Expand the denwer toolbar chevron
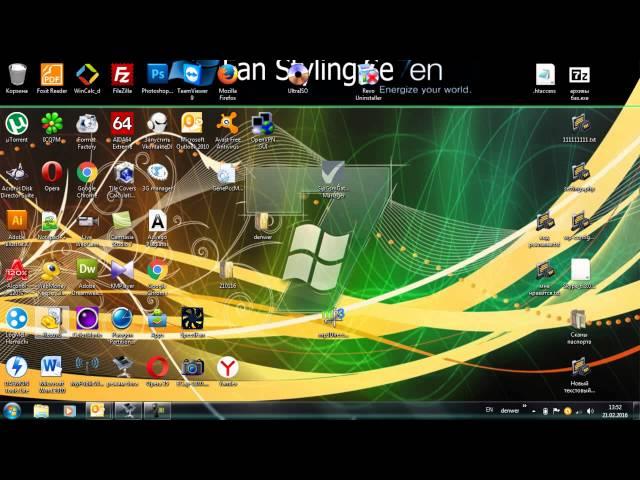This screenshot has width=640, height=480. [x=524, y=407]
